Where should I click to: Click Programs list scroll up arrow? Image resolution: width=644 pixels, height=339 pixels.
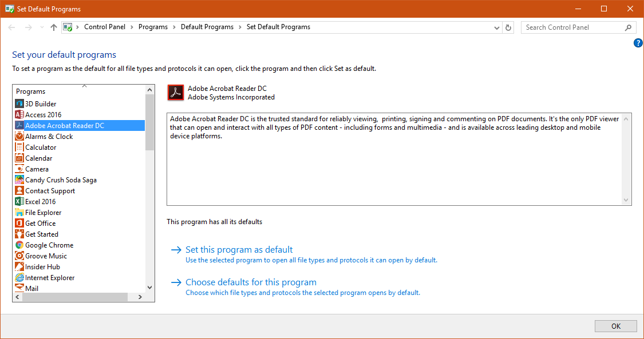(x=149, y=90)
